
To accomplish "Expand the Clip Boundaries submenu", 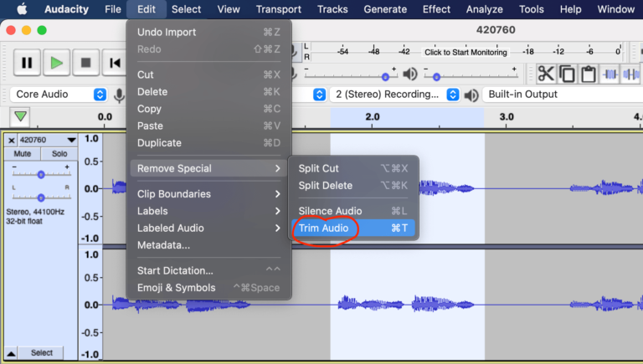I will 208,194.
